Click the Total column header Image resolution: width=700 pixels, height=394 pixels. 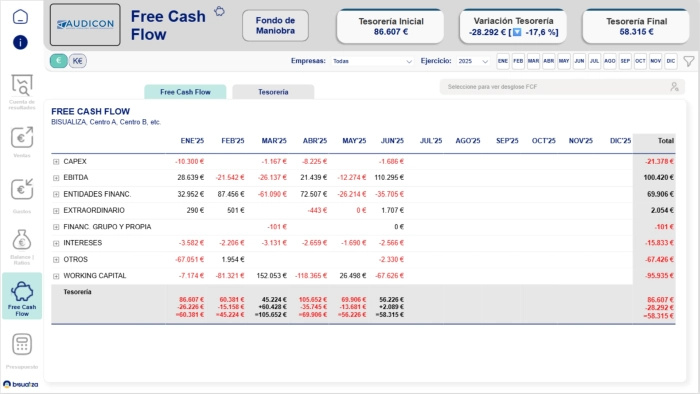(x=666, y=141)
